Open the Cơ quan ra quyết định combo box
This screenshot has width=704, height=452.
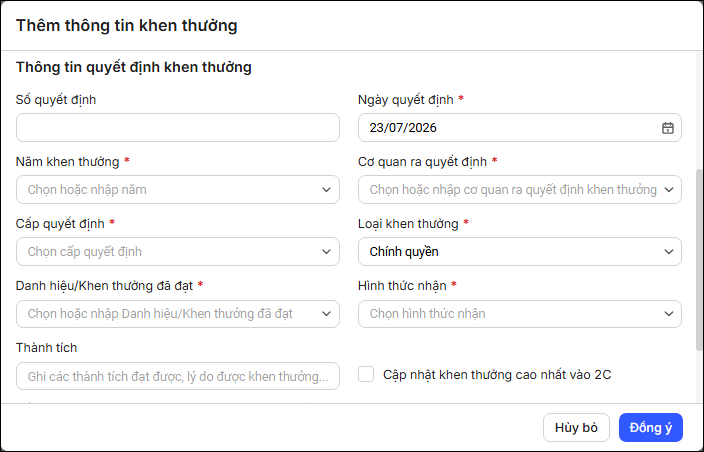(x=519, y=189)
